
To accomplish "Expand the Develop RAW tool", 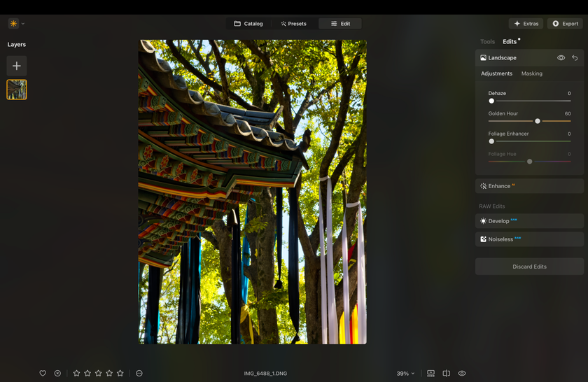I will [x=529, y=221].
